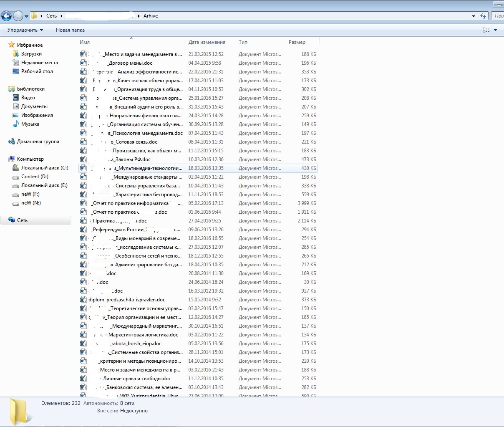Open the Видео library icon

click(16, 98)
